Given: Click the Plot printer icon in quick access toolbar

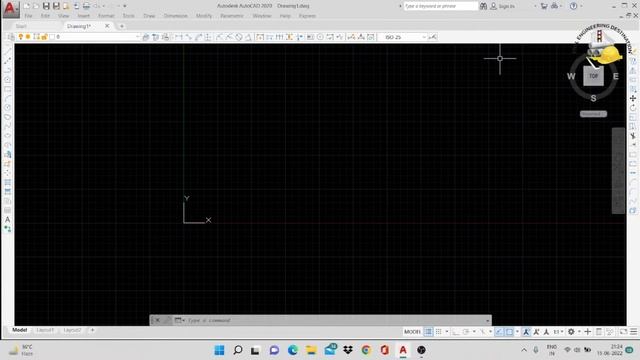Looking at the screenshot, I should coord(86,6).
